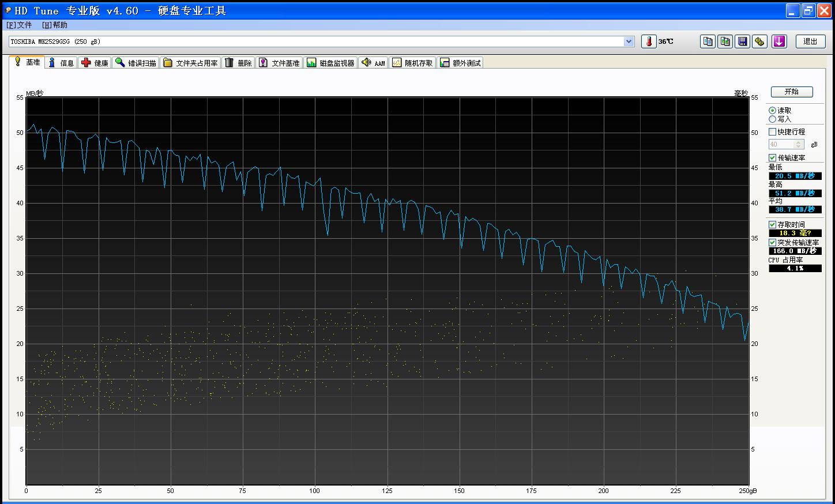Click the maximum value 51.2 MB/秒

point(795,193)
